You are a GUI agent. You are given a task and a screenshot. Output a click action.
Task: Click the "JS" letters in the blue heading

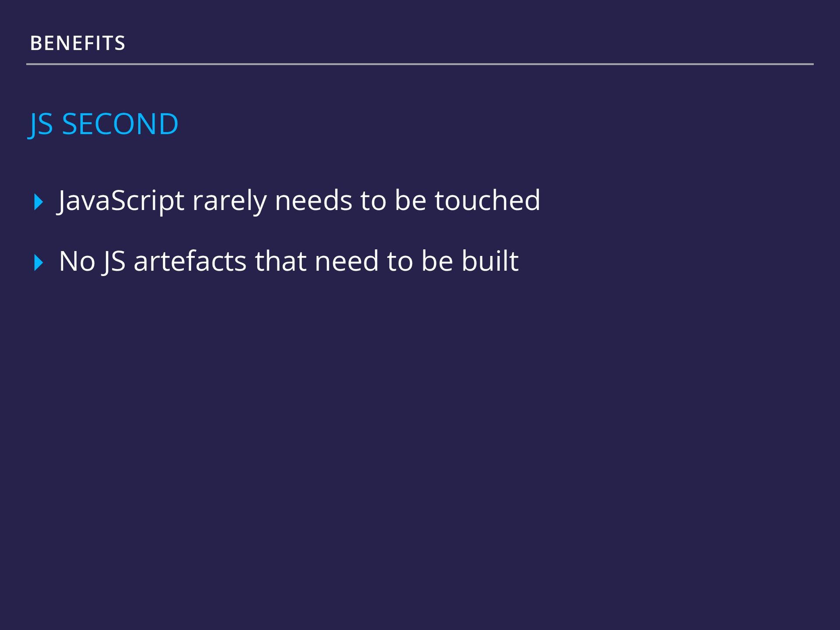coord(41,125)
